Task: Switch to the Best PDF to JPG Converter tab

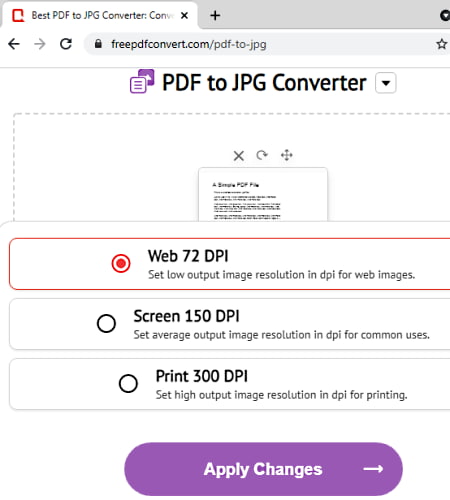Action: pos(99,15)
